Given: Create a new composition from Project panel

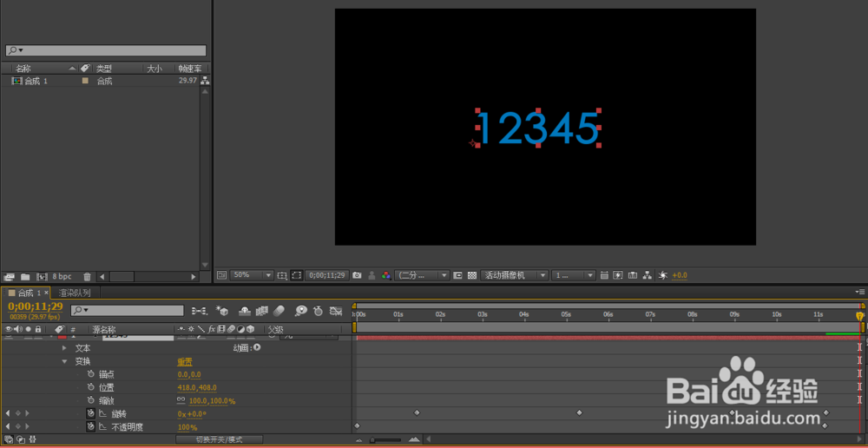Looking at the screenshot, I should click(42, 276).
